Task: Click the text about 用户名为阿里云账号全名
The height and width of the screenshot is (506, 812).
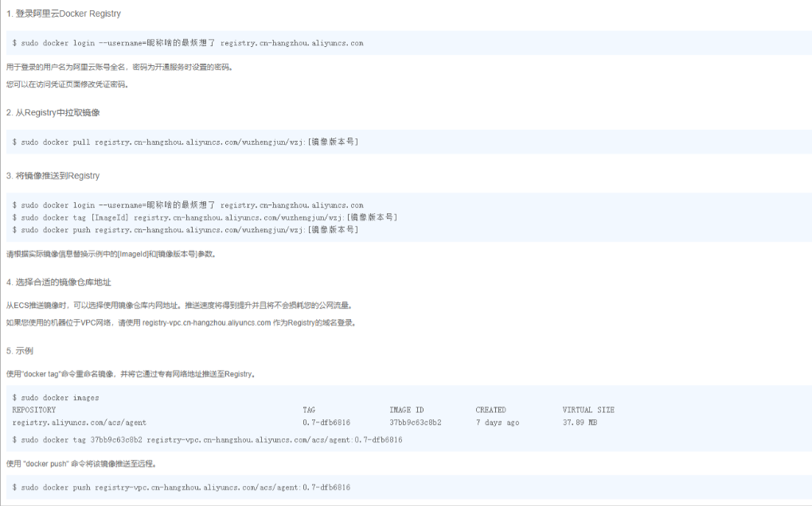Action: (x=120, y=68)
